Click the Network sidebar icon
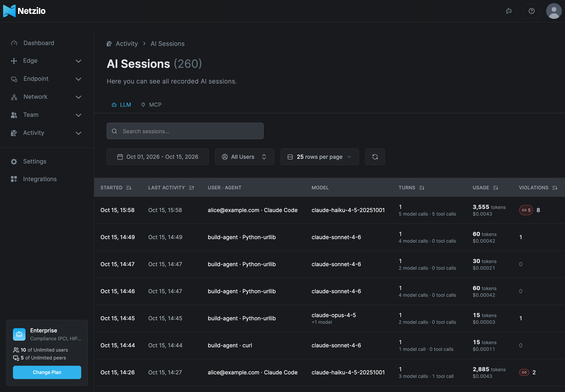 14,97
